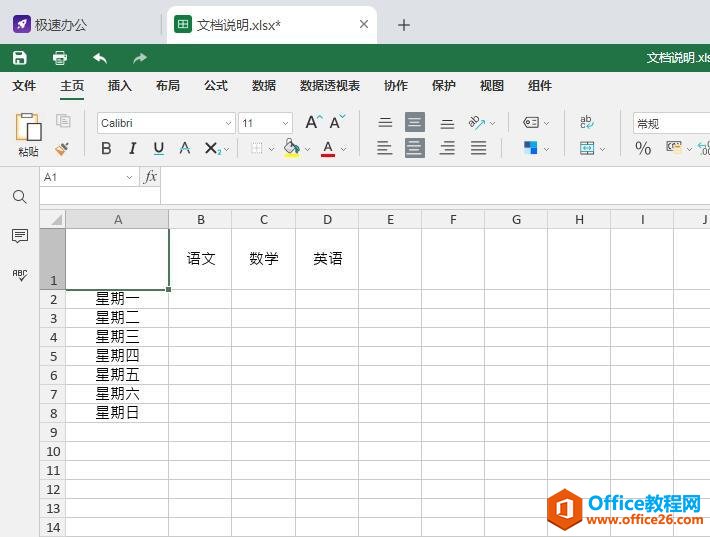Switch to the 公式 tab
Viewport: 710px width, 537px height.
click(x=216, y=86)
